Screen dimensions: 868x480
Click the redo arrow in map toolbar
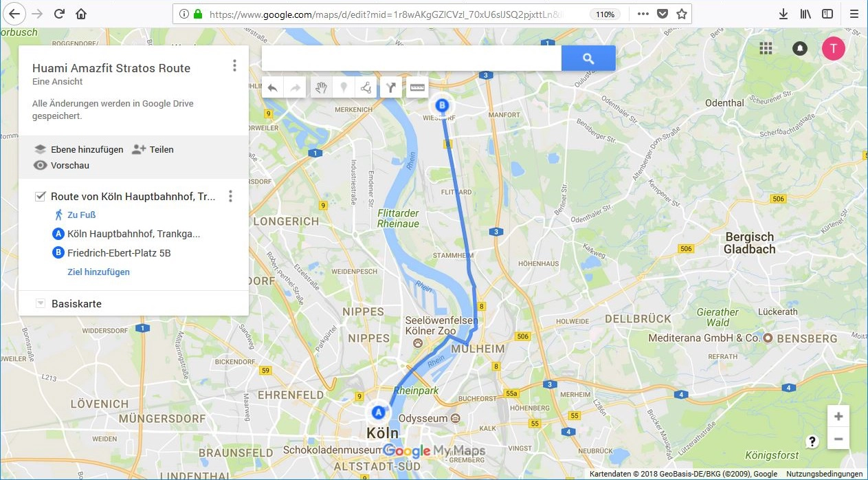point(295,87)
